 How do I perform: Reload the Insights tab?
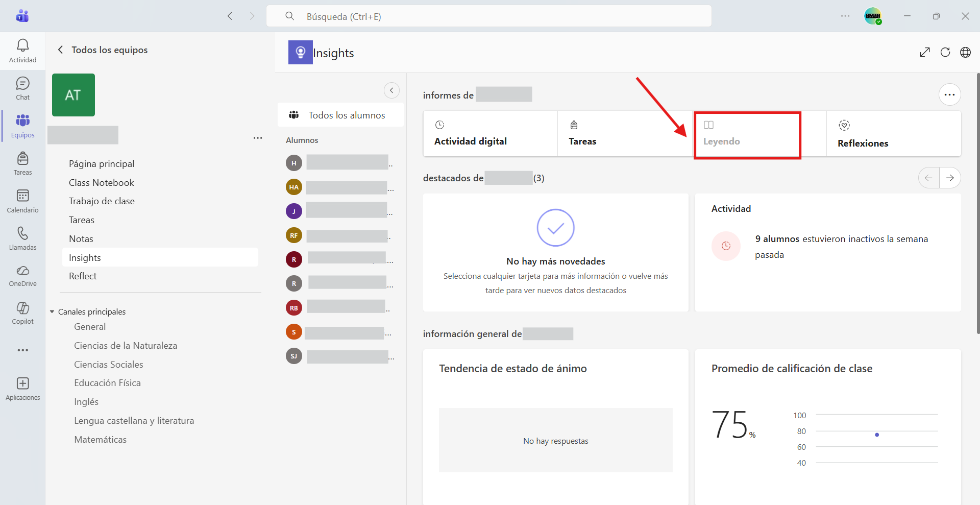click(x=945, y=52)
